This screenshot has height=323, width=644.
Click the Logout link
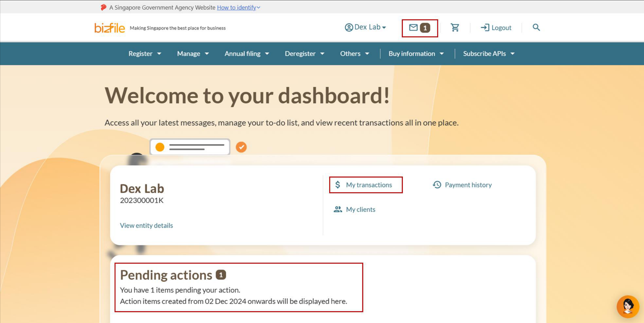click(x=496, y=27)
